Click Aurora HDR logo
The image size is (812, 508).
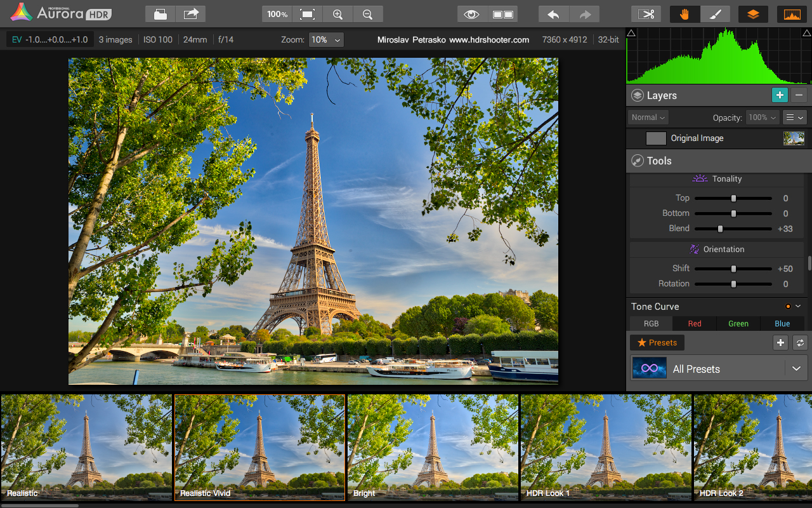61,12
